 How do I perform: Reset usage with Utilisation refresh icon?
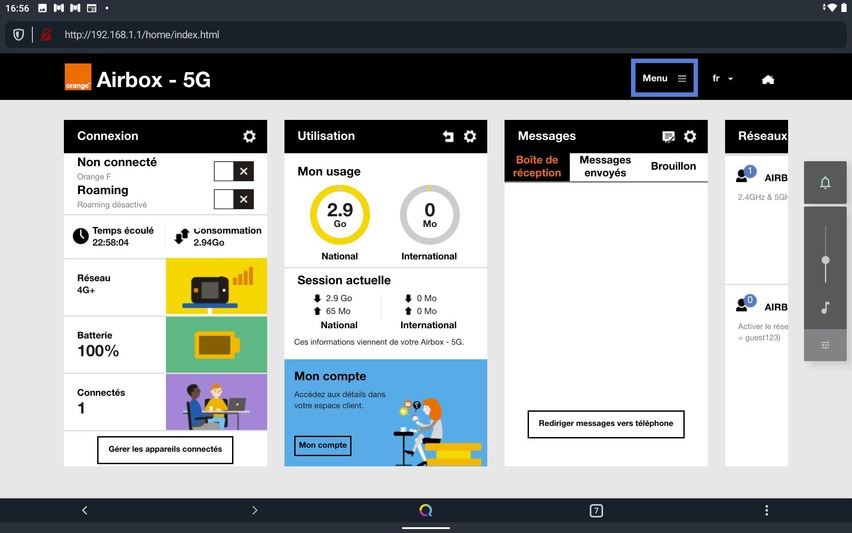[448, 136]
